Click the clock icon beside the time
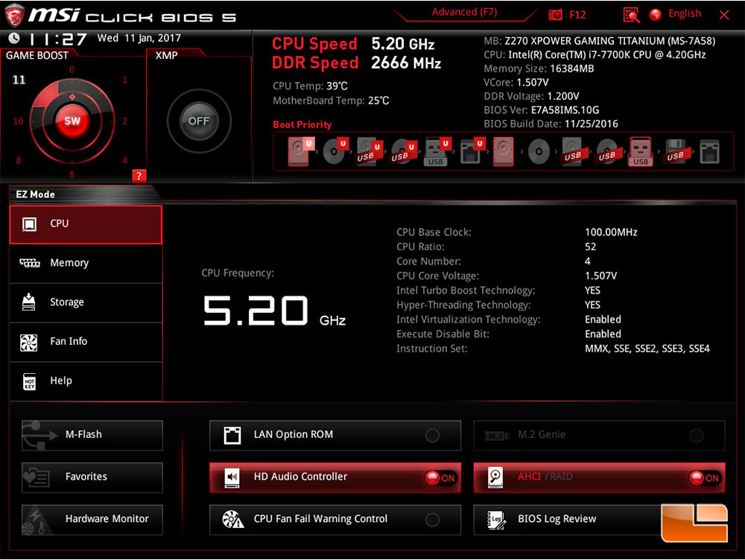The height and width of the screenshot is (560, 745). (x=14, y=38)
